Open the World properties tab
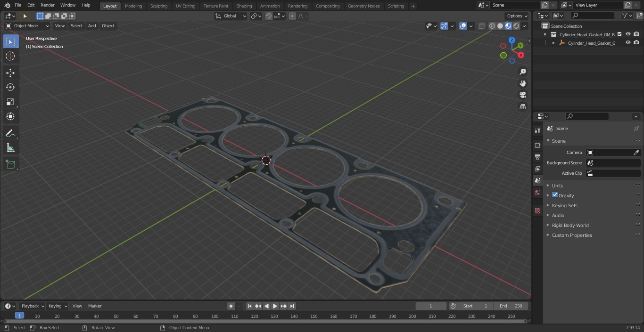 pyautogui.click(x=537, y=192)
